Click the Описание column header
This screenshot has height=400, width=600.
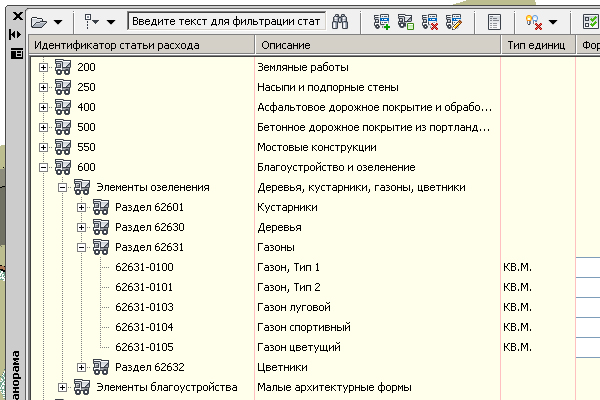pyautogui.click(x=378, y=45)
